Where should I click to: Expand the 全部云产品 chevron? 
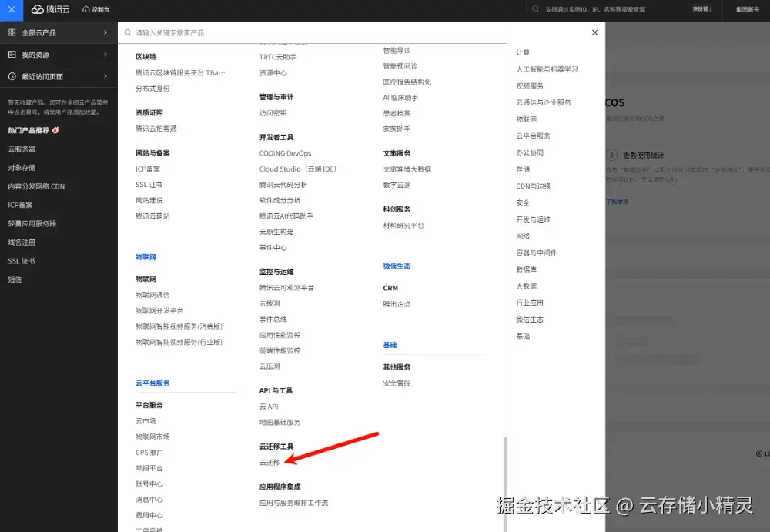coord(105,32)
